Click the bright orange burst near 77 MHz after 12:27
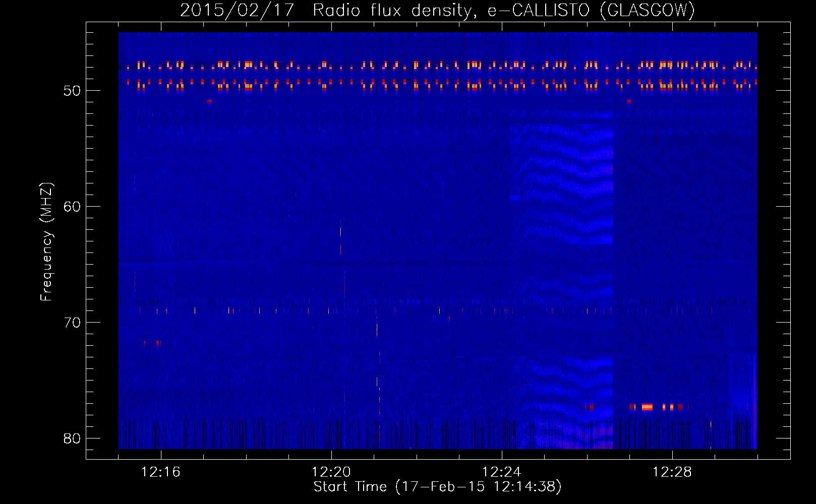Viewport: 816px width, 504px height. pos(647,407)
